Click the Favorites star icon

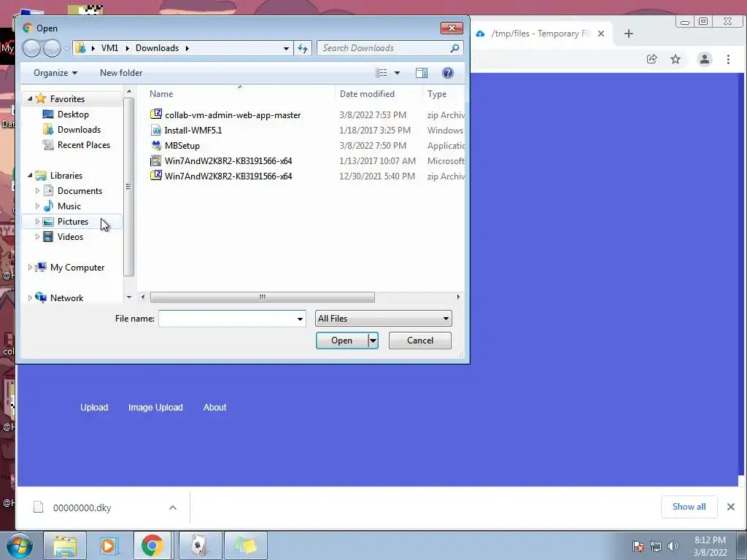[x=41, y=98]
